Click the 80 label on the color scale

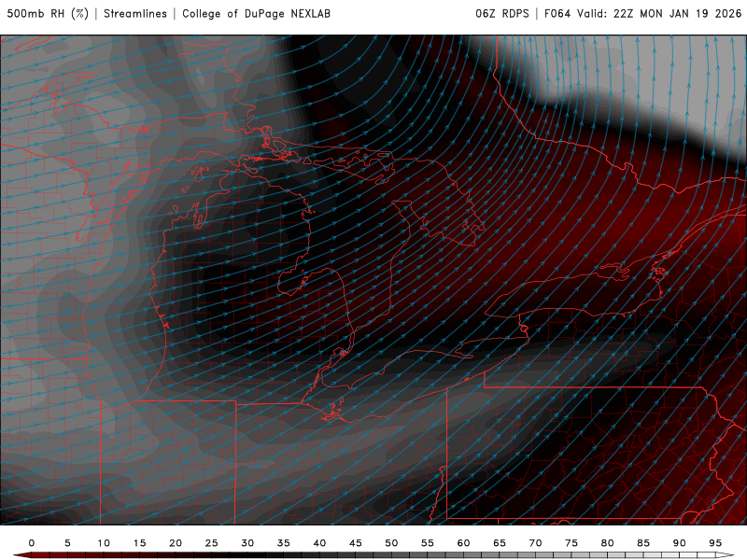pos(608,543)
